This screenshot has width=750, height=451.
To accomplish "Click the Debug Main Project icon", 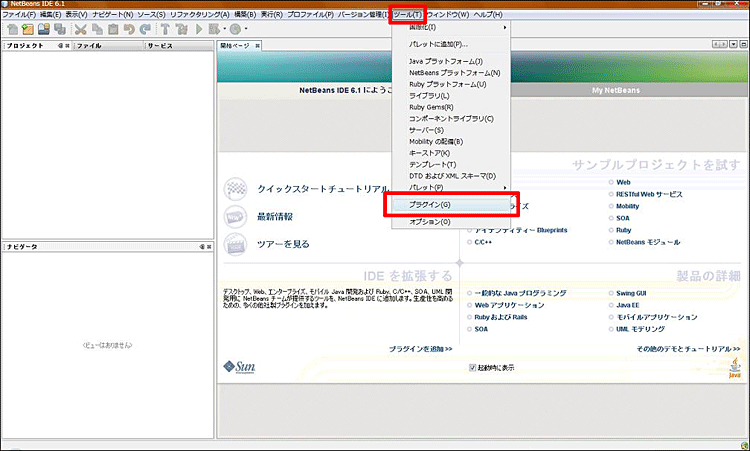I will click(x=214, y=29).
